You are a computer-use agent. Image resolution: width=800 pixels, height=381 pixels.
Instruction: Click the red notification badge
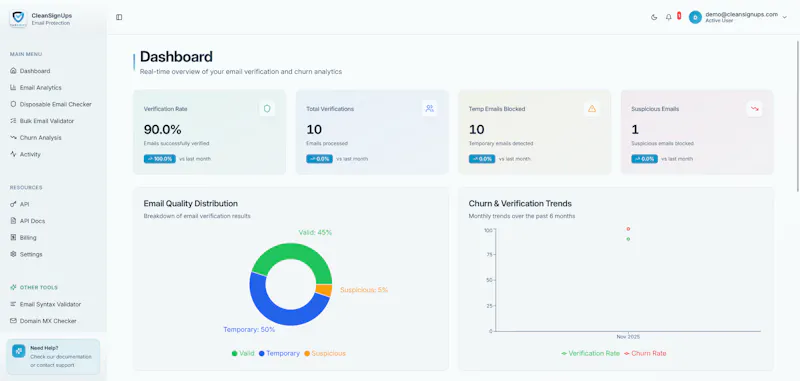[679, 16]
